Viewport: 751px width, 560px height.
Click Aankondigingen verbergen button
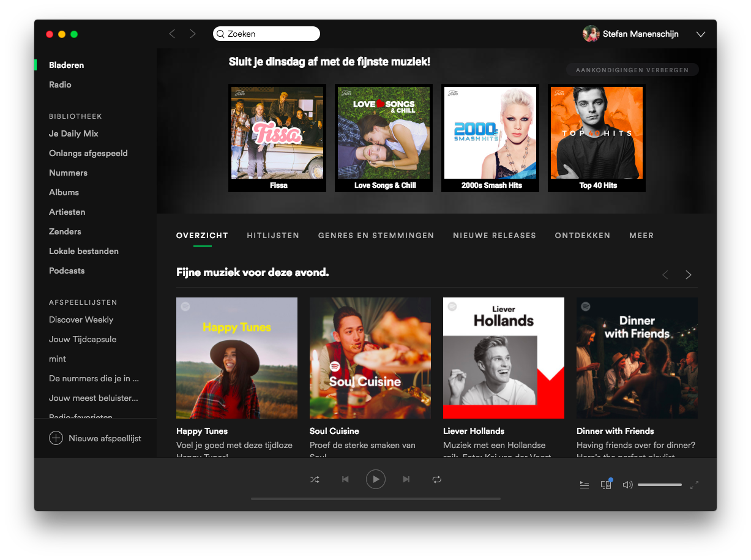pyautogui.click(x=632, y=70)
